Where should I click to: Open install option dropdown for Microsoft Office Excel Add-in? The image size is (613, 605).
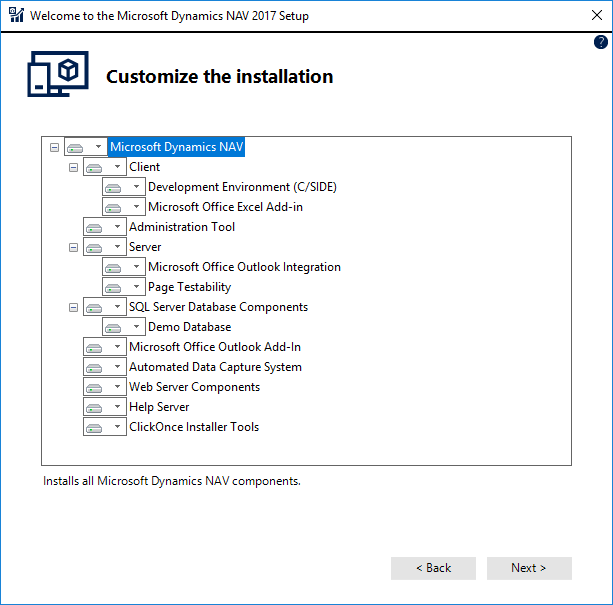(x=124, y=207)
